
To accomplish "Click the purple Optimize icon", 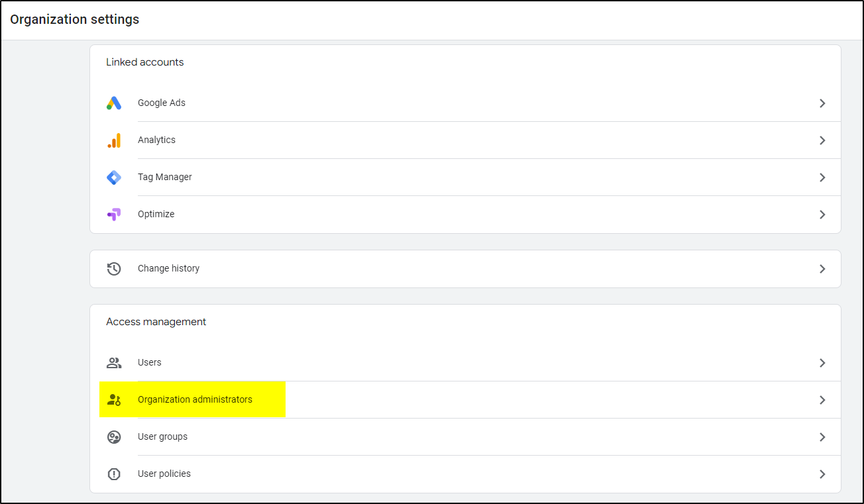I will click(x=114, y=215).
